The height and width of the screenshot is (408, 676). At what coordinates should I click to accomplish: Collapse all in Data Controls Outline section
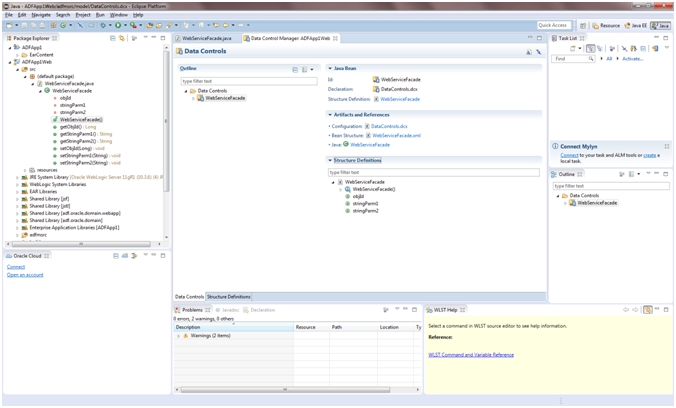tap(295, 69)
